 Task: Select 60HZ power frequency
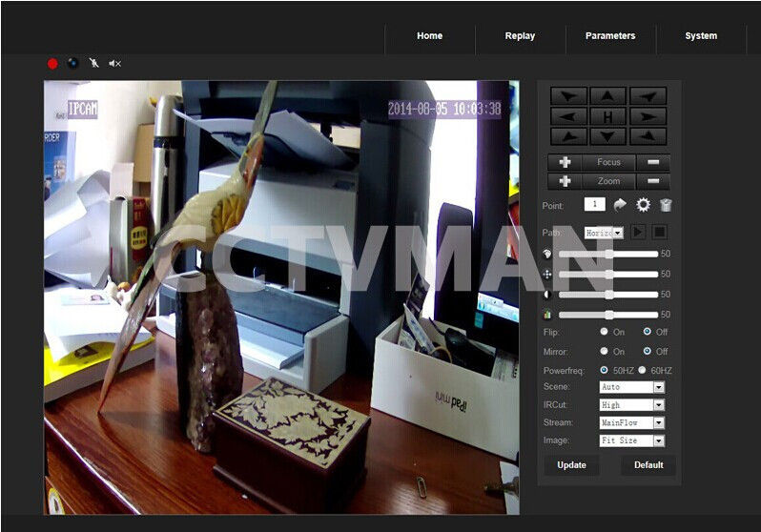tap(642, 370)
